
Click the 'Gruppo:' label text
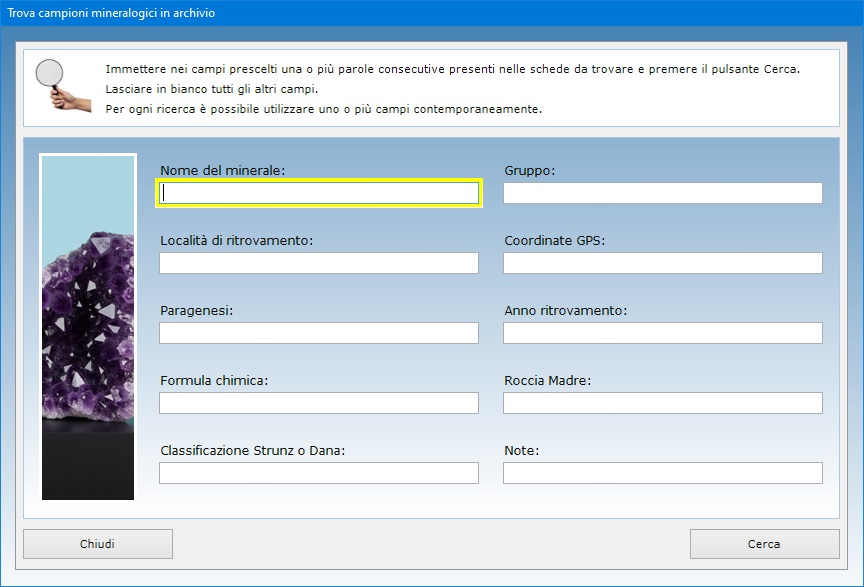[530, 171]
